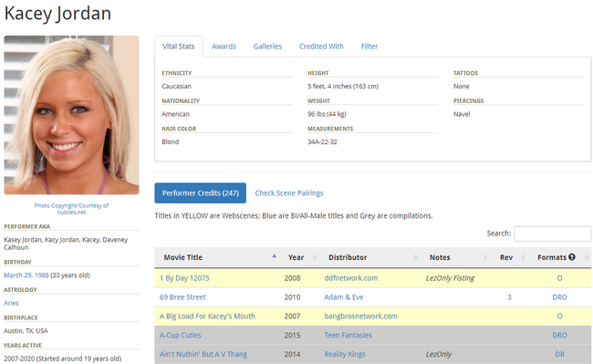593x364 pixels.
Task: Open the title 'A-Cup Cuties'
Action: coord(181,336)
